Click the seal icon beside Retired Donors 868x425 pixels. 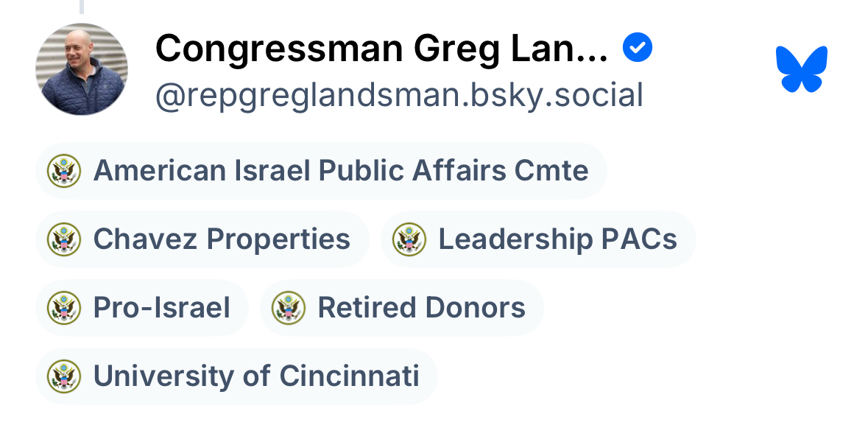(x=289, y=308)
